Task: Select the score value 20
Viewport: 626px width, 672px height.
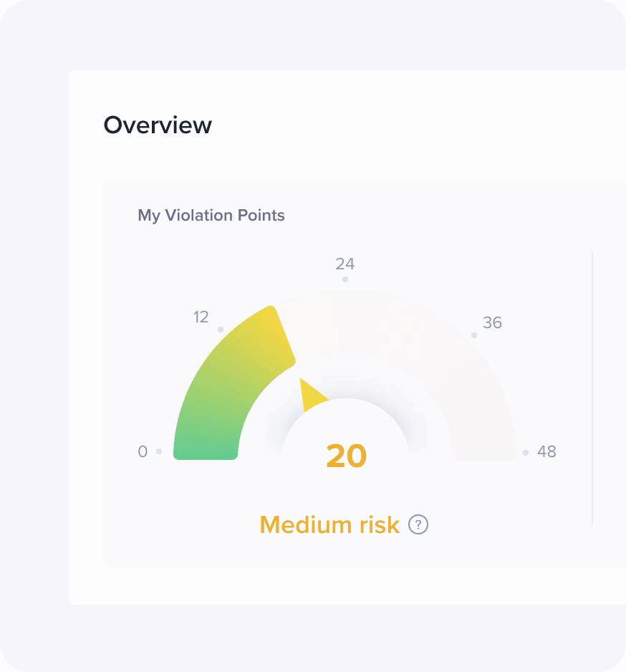Action: click(346, 456)
